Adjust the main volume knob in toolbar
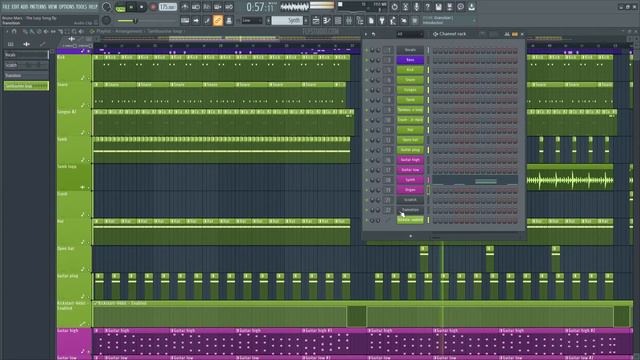 [107, 7]
